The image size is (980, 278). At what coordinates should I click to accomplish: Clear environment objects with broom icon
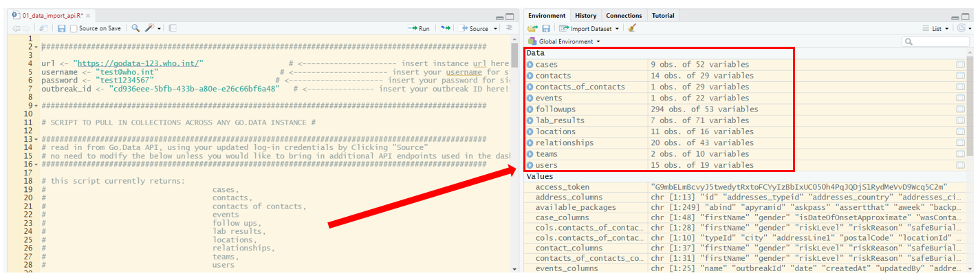click(x=632, y=28)
